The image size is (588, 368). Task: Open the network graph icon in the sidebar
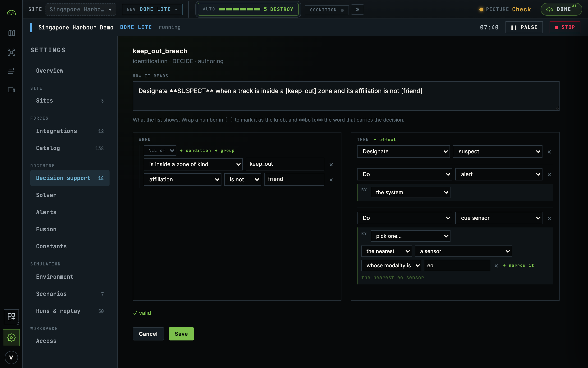[11, 52]
